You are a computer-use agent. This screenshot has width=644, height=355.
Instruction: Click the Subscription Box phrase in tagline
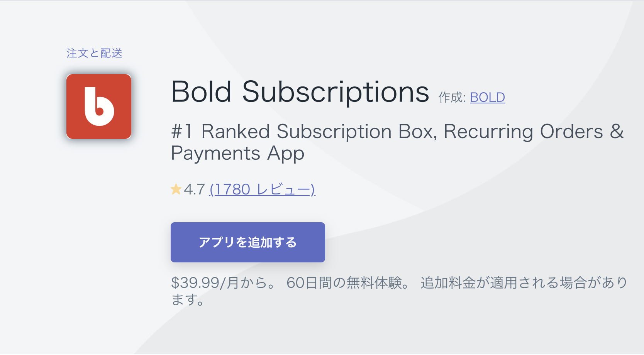pos(356,132)
